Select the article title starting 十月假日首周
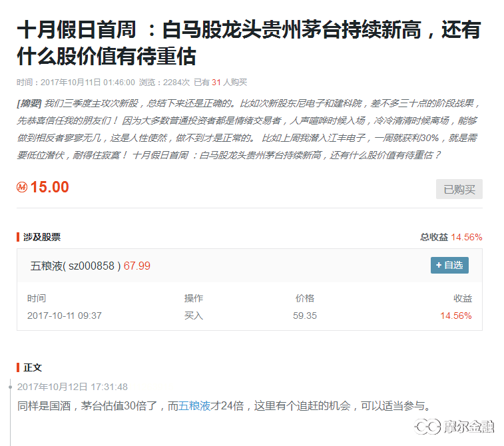The image size is (504, 446). pyautogui.click(x=249, y=43)
